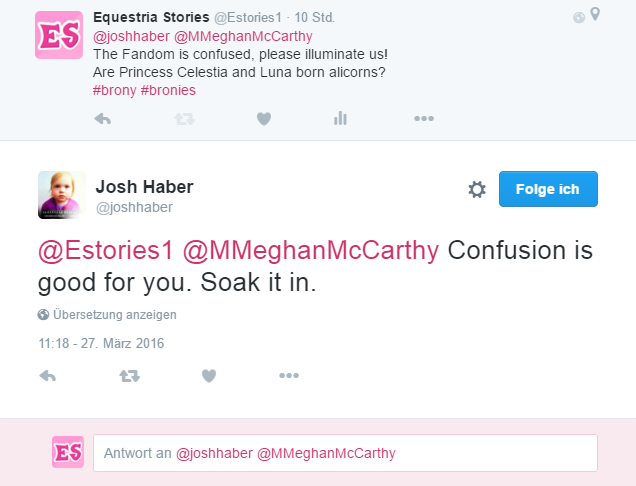
Task: Open analytics for the Equestria Stories tweet
Action: tap(340, 119)
